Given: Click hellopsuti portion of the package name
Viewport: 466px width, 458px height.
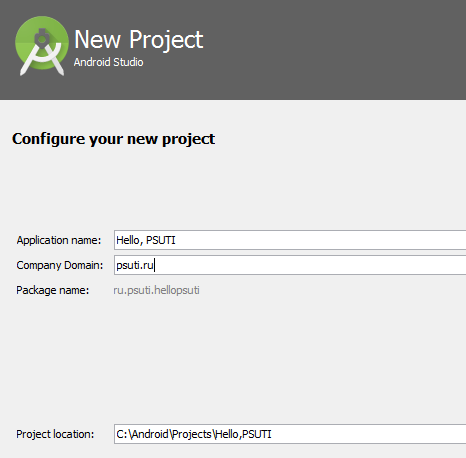Looking at the screenshot, I should [x=177, y=290].
